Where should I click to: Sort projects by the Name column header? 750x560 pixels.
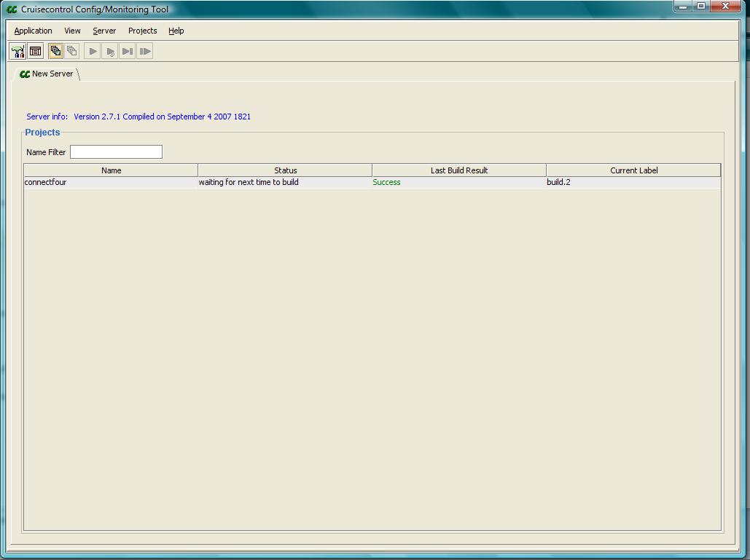click(111, 170)
